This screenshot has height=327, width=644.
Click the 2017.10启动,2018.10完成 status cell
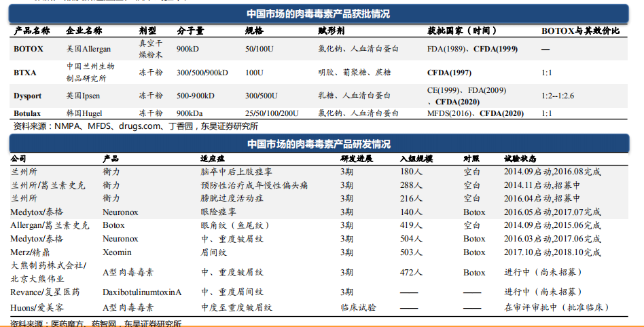552,252
